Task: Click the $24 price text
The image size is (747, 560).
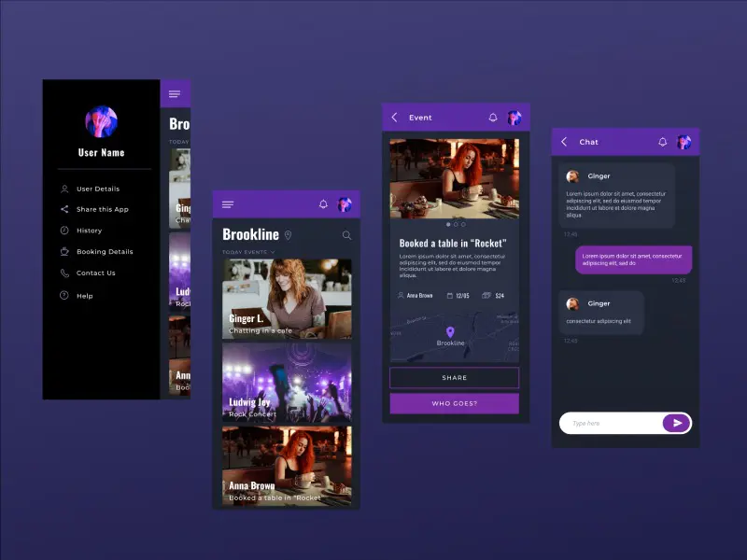Action: coord(500,296)
